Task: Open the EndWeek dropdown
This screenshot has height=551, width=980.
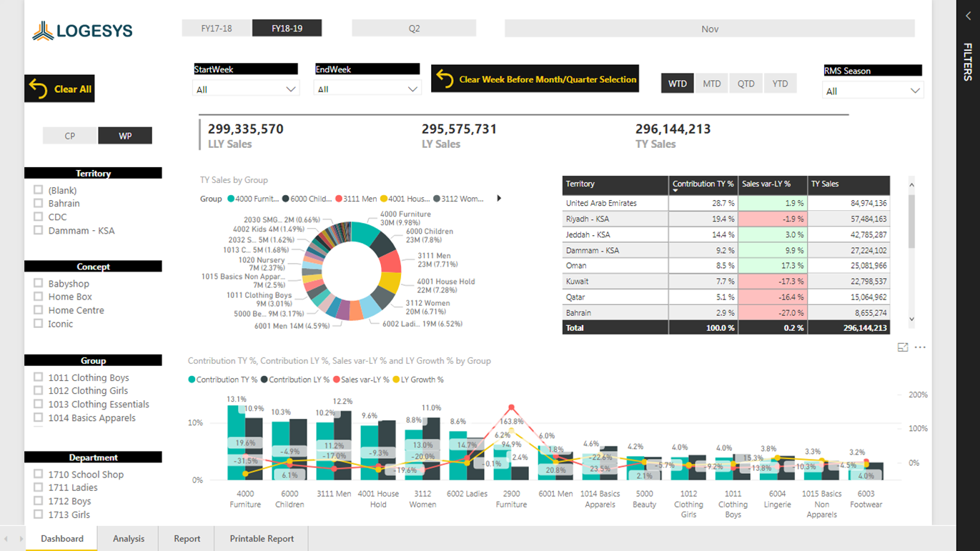Action: point(367,89)
